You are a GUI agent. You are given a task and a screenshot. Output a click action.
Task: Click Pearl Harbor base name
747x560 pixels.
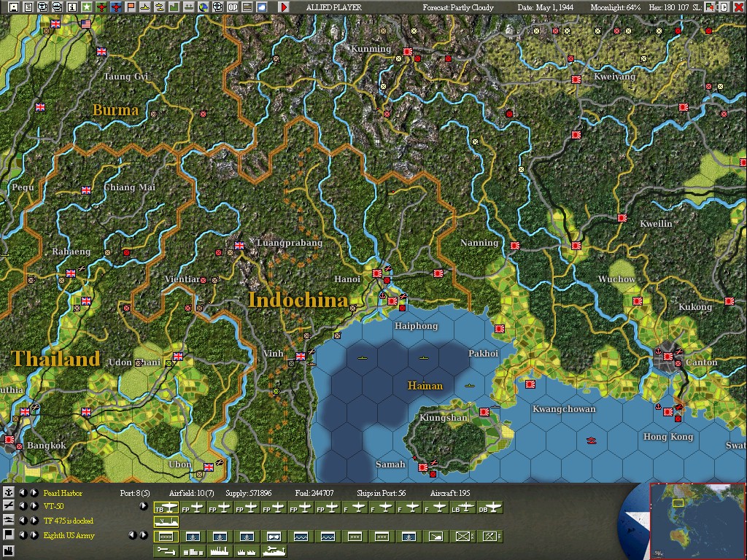pyautogui.click(x=63, y=493)
